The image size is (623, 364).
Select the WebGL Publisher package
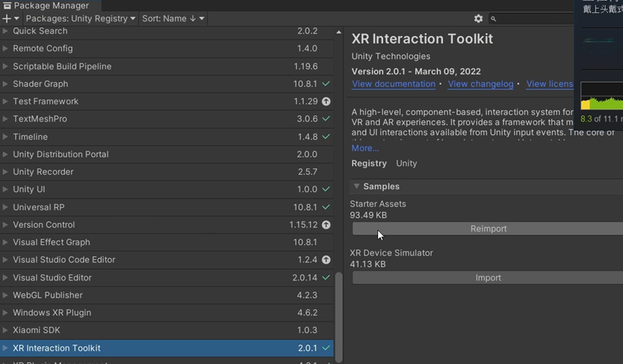click(167, 296)
